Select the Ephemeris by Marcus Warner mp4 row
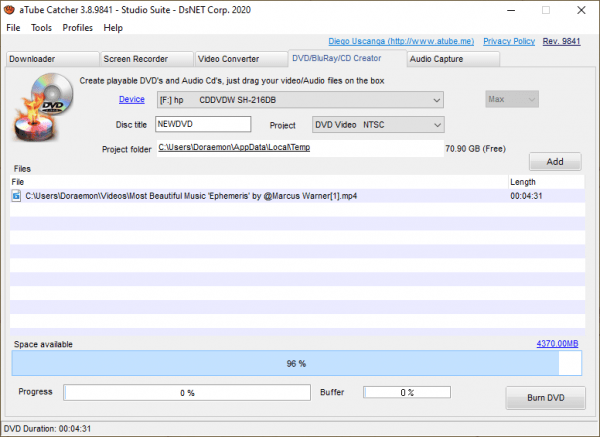Viewport: 600px width, 437px height. [x=298, y=196]
